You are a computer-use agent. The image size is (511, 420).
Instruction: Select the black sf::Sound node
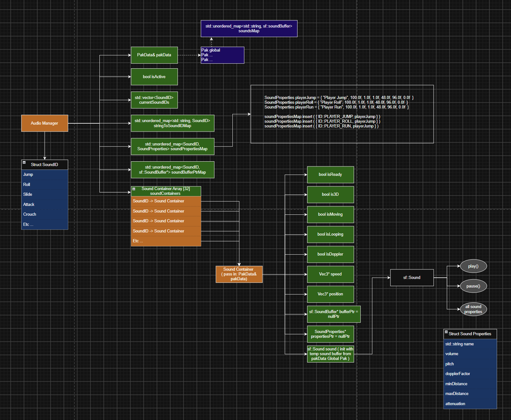pyautogui.click(x=412, y=278)
